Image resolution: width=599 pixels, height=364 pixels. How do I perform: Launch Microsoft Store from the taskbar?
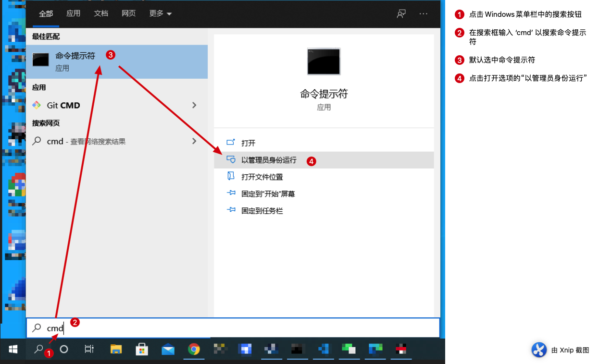pos(142,349)
